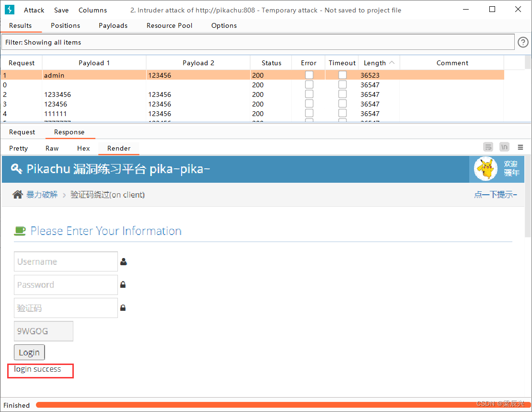
Task: Click the 点一下提示 hint link
Action: click(496, 194)
